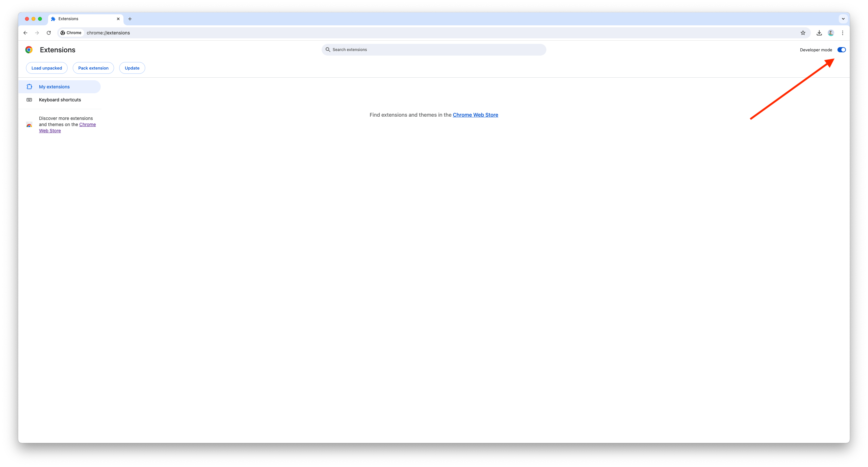Click the search magnifier in Search extensions
This screenshot has width=868, height=467.
click(327, 50)
